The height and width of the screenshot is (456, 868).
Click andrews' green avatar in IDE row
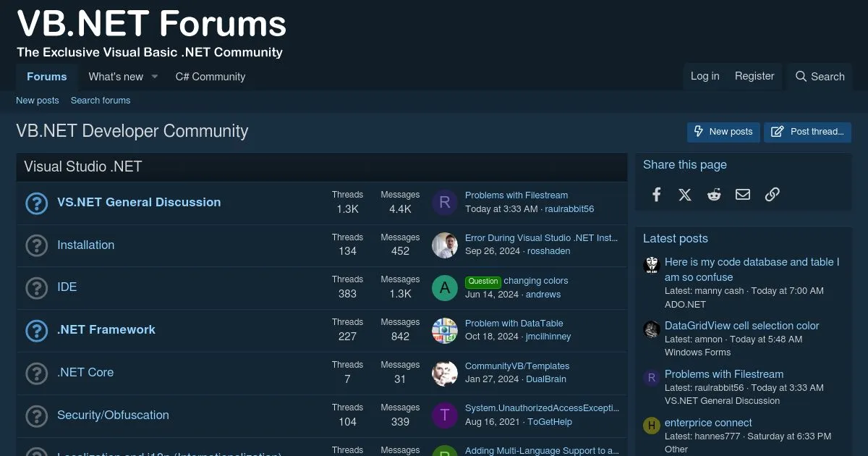[x=445, y=288]
